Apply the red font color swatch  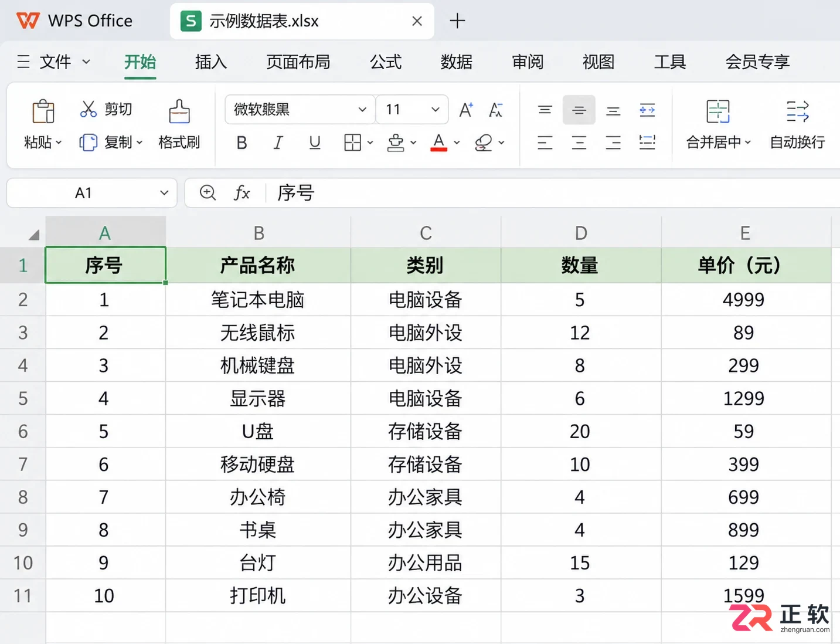[439, 143]
